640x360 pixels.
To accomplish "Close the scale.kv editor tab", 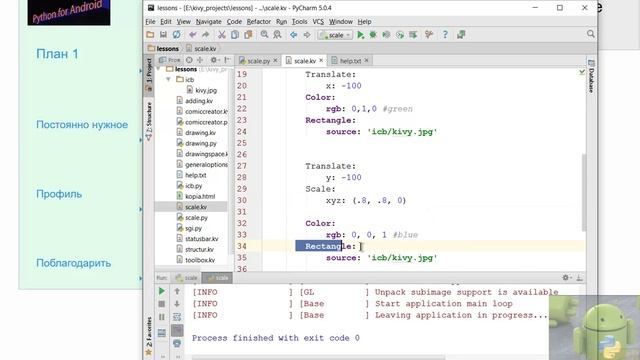I will (x=321, y=60).
